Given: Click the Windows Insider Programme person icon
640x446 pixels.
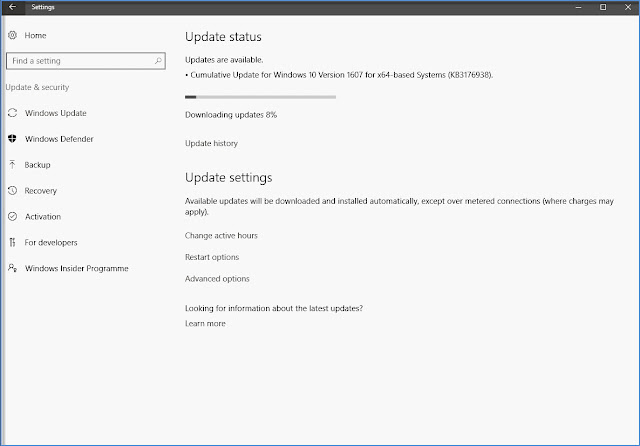Looking at the screenshot, I should pyautogui.click(x=12, y=268).
